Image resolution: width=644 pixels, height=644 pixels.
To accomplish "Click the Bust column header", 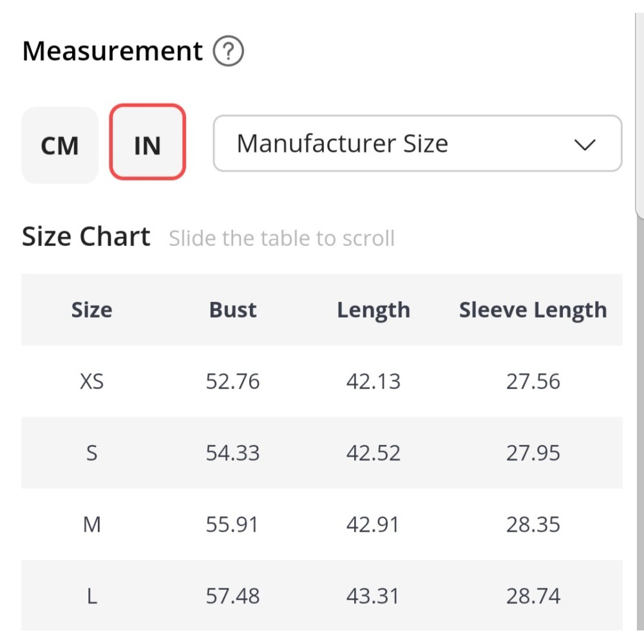I will pyautogui.click(x=232, y=310).
